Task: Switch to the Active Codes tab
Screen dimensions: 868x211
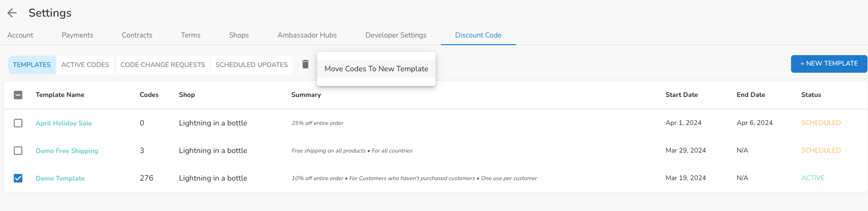Action: 85,65
